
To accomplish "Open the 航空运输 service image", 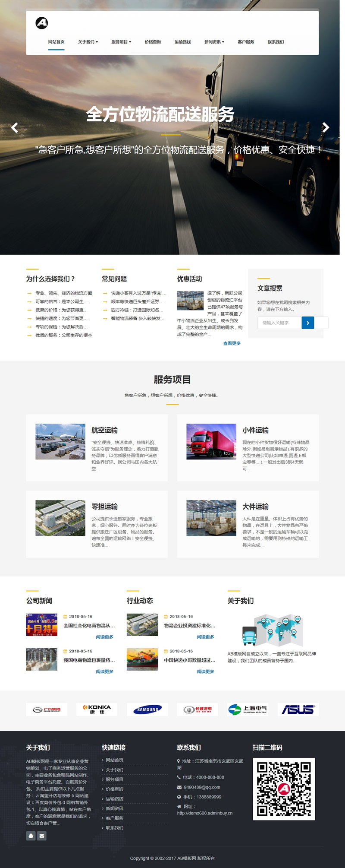I will tap(60, 441).
